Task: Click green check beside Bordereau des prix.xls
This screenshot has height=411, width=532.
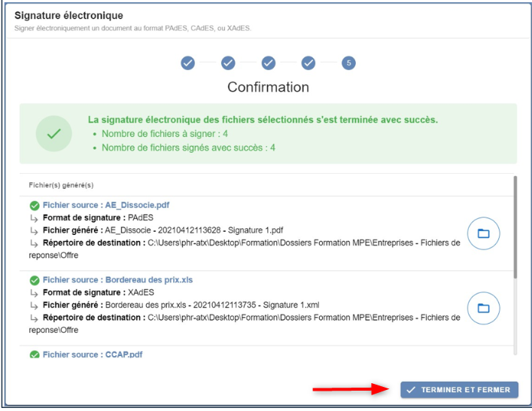Action: pos(34,280)
